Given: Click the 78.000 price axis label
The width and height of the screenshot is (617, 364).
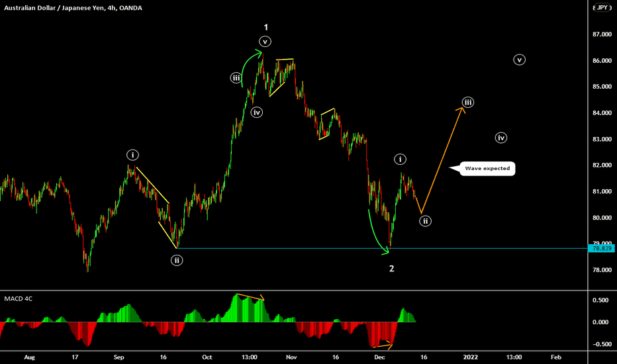Looking at the screenshot, I should (602, 270).
